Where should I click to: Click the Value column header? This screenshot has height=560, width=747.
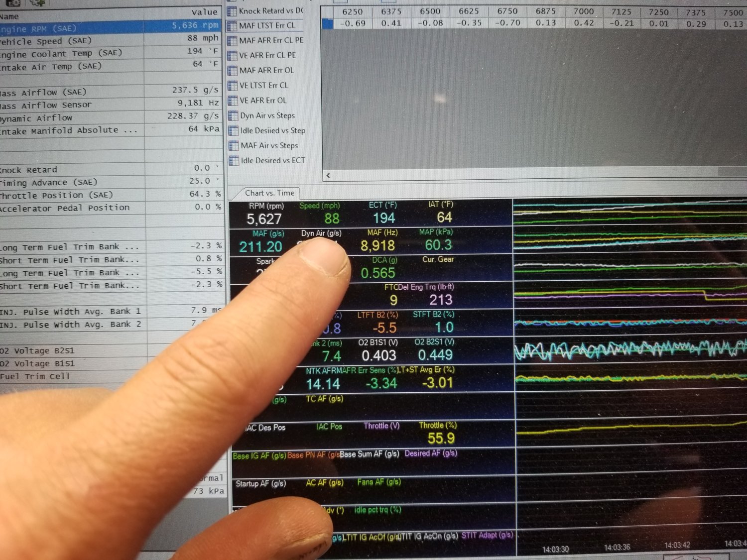click(183, 13)
